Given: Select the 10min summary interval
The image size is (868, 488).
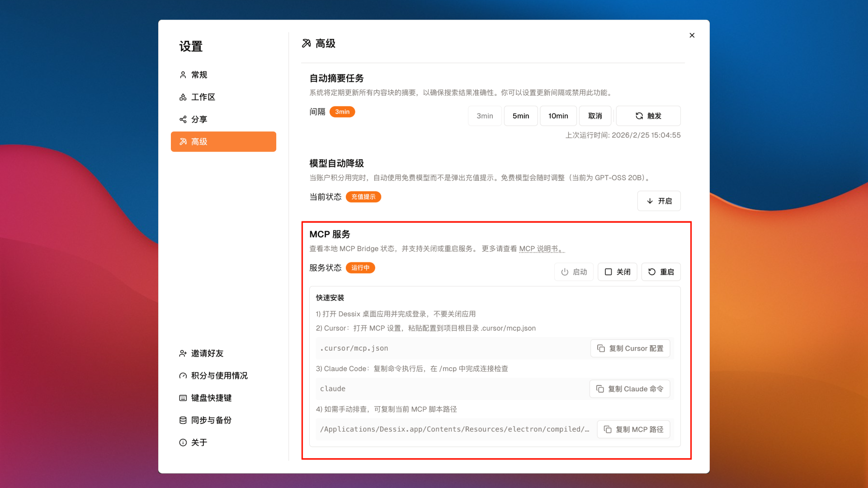Looking at the screenshot, I should [x=558, y=116].
